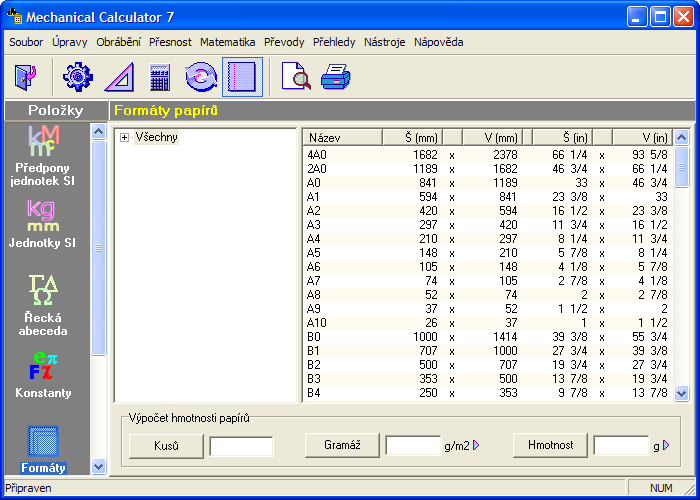Select Všechny in the tree
The height and width of the screenshot is (500, 700).
click(156, 137)
